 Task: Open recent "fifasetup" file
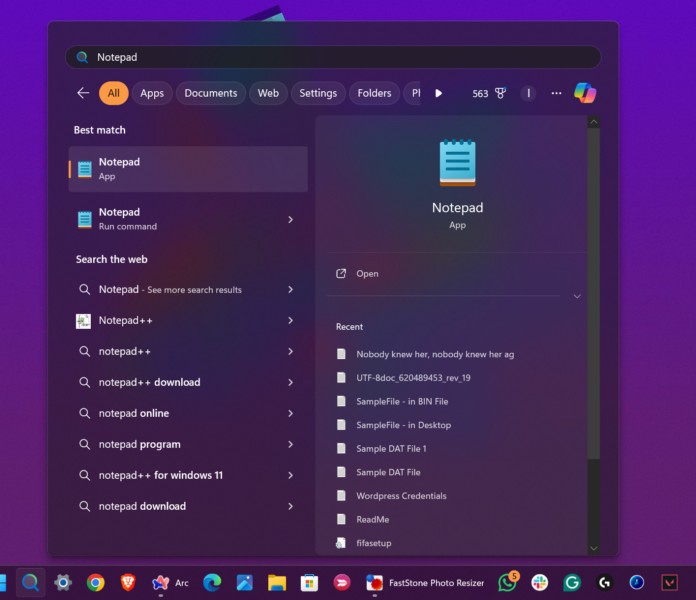coord(374,543)
